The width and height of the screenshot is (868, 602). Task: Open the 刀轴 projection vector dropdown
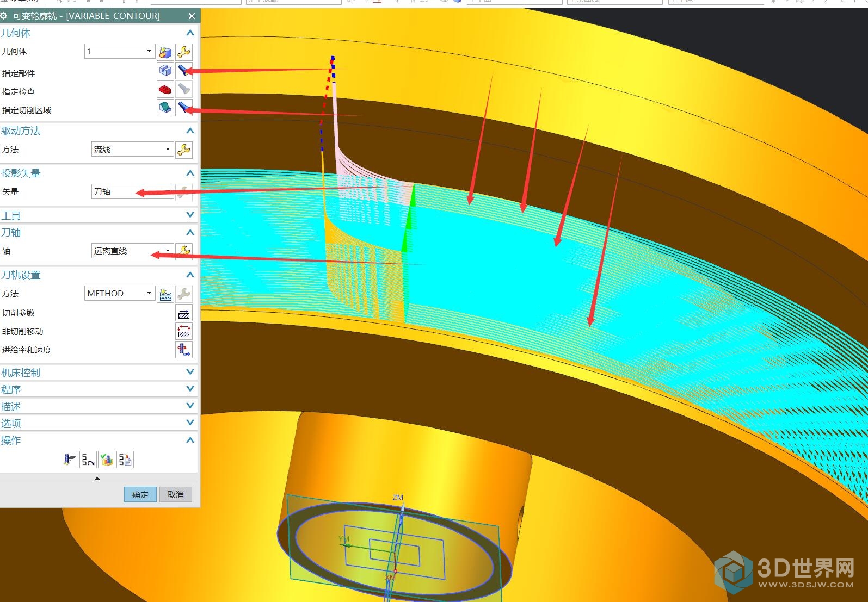tap(132, 191)
